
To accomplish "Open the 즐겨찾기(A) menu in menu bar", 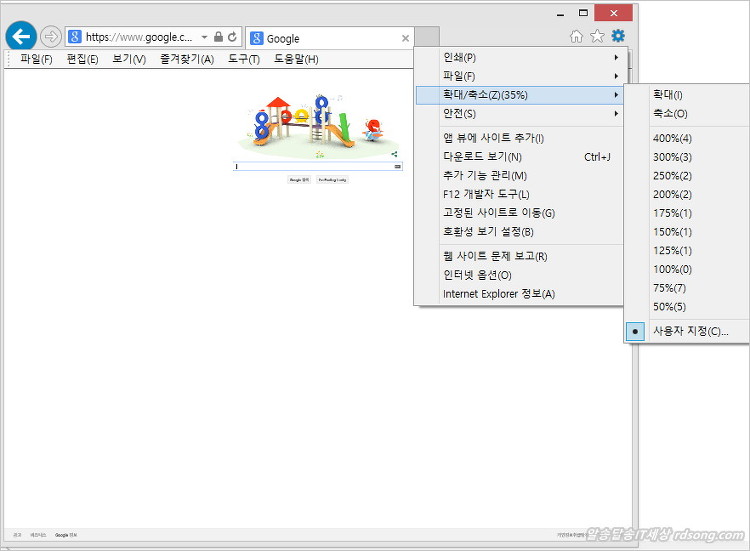I will coord(187,59).
